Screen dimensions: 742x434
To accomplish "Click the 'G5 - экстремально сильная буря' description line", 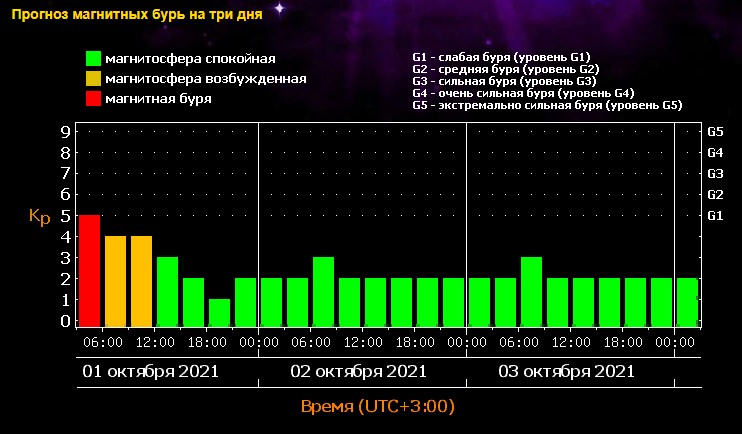I will pyautogui.click(x=547, y=105).
